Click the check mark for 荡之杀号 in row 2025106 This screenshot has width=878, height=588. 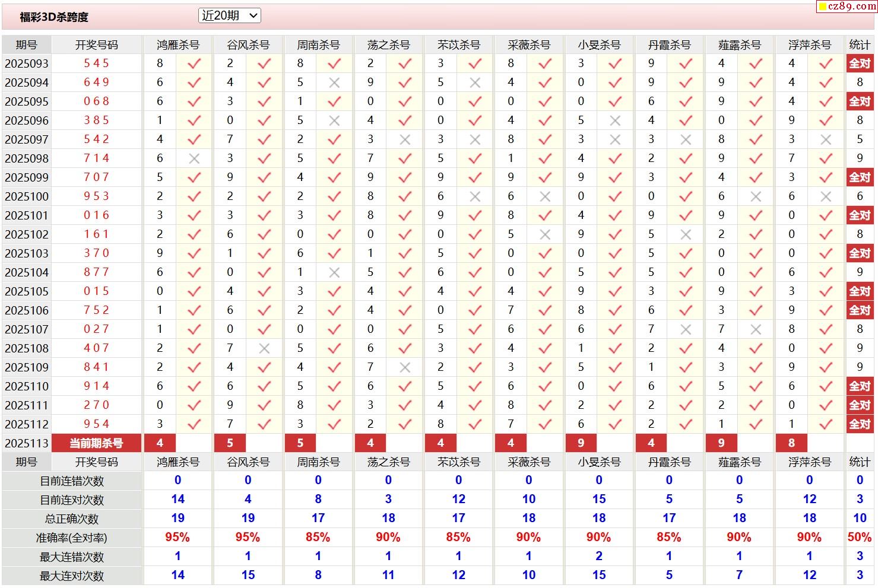(x=405, y=310)
